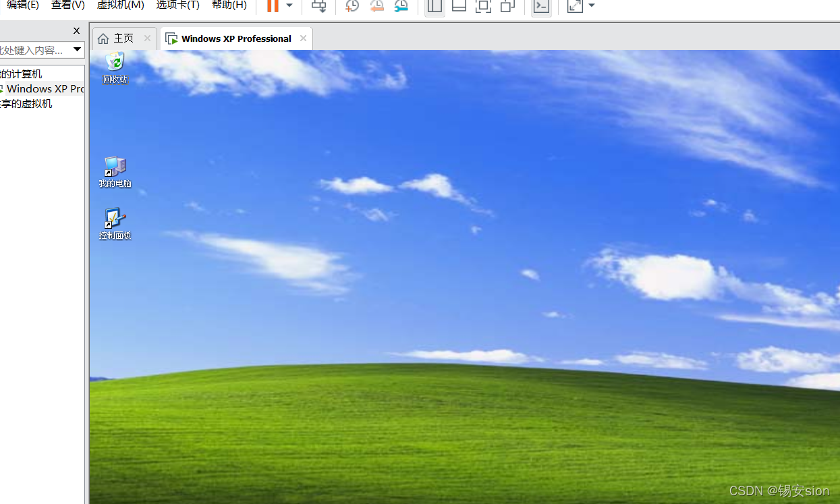The image size is (840, 504).
Task: Take a snapshot of this virtual machine
Action: [351, 6]
